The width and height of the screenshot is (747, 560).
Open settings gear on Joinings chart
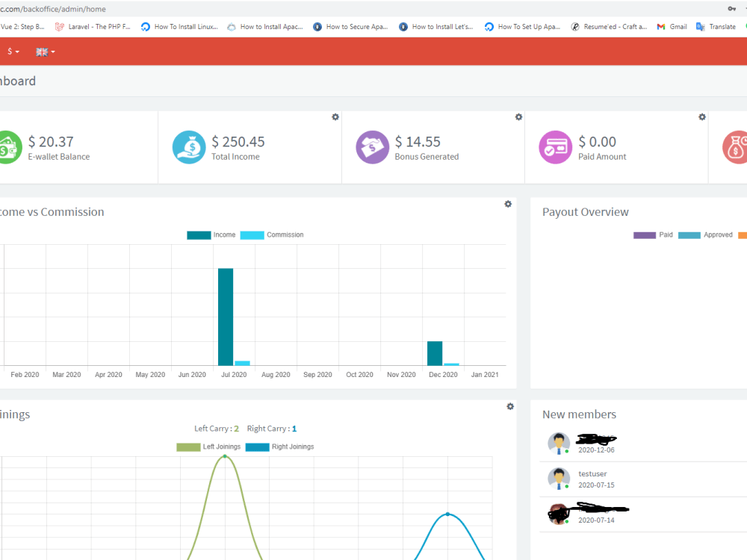click(x=510, y=407)
